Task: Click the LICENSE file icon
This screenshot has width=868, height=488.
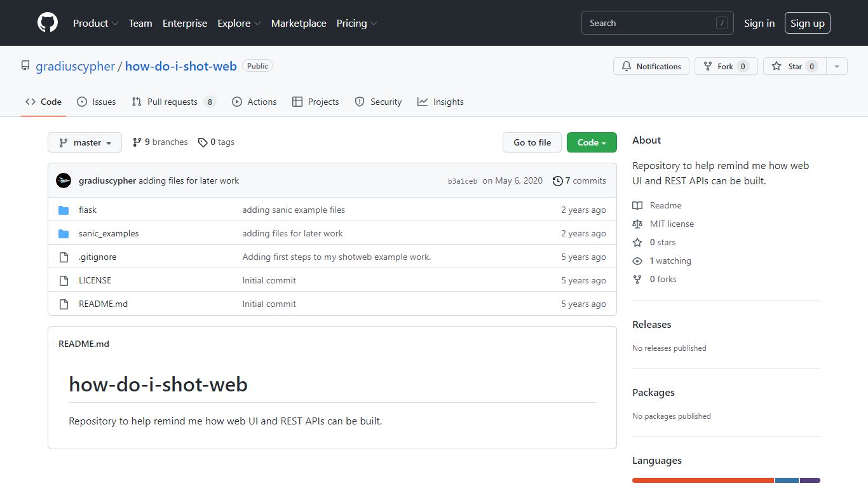Action: coord(64,280)
